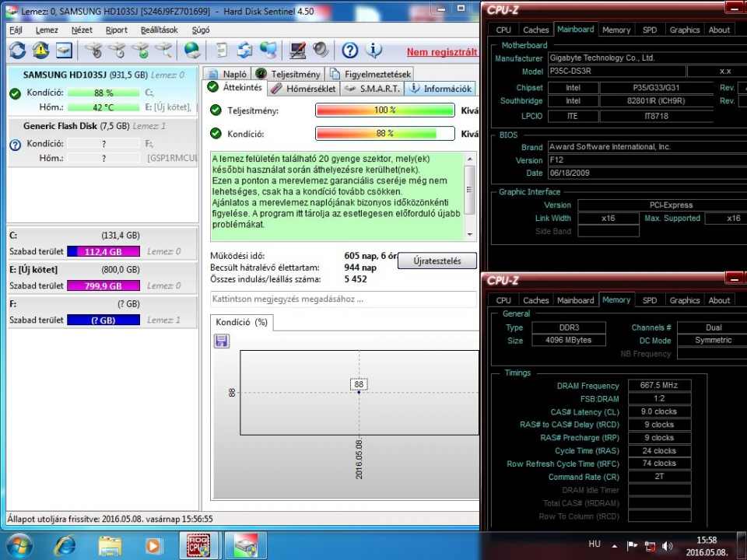
Task: Switch to the Teljesítmény tab
Action: [x=288, y=74]
